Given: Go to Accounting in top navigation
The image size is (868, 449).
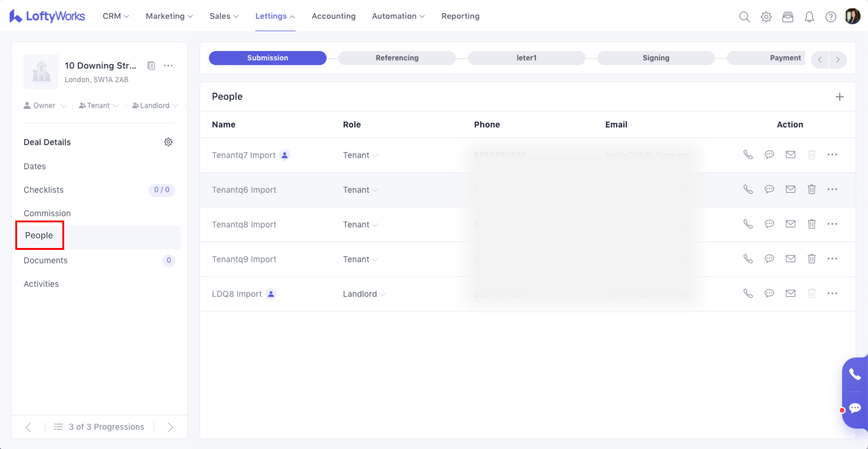Looking at the screenshot, I should pyautogui.click(x=333, y=16).
